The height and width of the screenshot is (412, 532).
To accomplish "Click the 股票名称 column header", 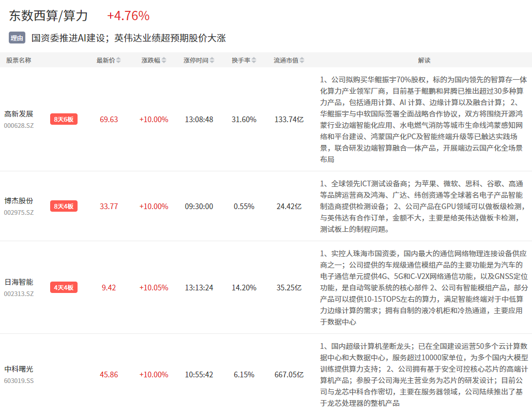I will (x=19, y=61).
